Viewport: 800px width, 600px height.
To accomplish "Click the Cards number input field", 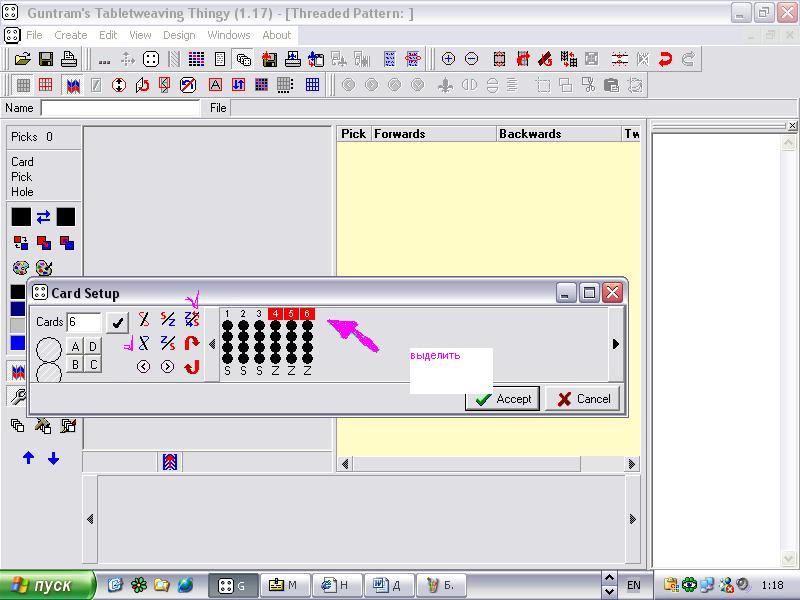I will pyautogui.click(x=84, y=322).
